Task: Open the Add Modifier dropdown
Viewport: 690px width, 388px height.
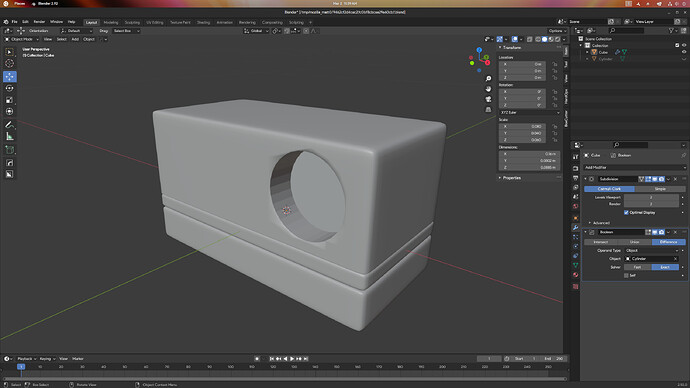Action: point(635,167)
